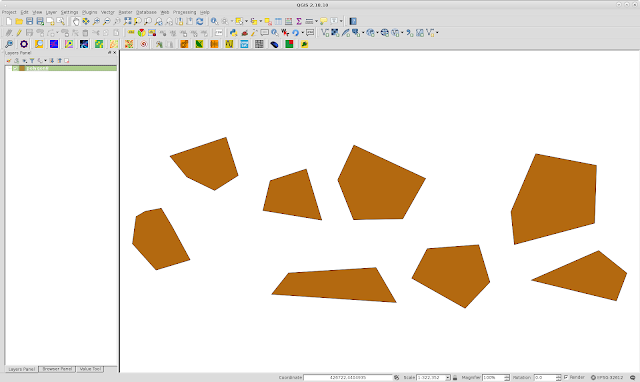Toggle editing with the pencil icon
This screenshot has height=382, width=640.
19,33
